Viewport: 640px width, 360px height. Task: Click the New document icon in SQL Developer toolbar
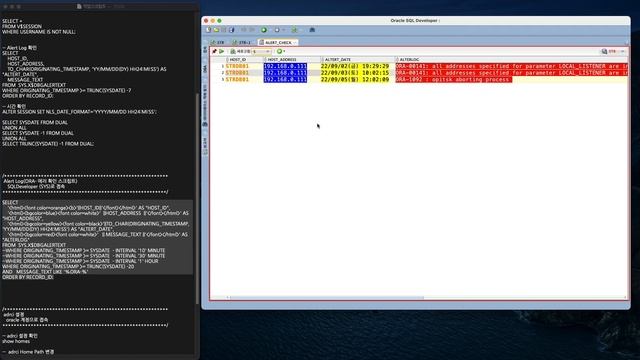pyautogui.click(x=208, y=30)
